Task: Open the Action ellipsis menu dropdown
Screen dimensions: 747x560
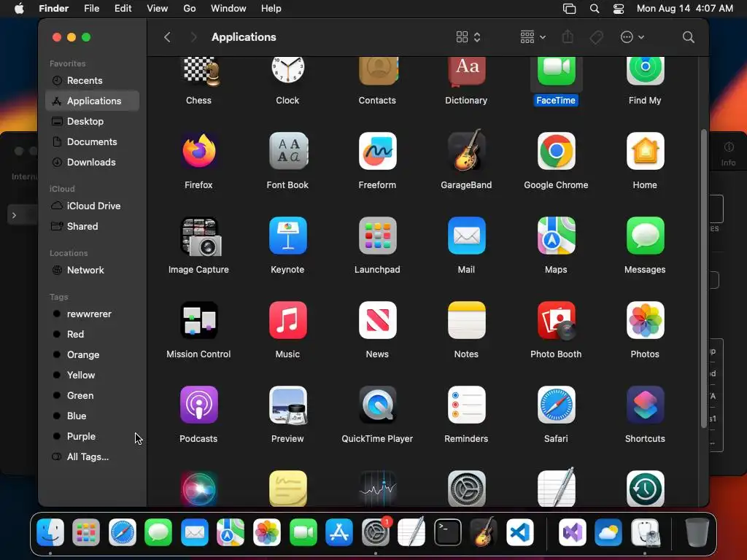Action: point(632,37)
